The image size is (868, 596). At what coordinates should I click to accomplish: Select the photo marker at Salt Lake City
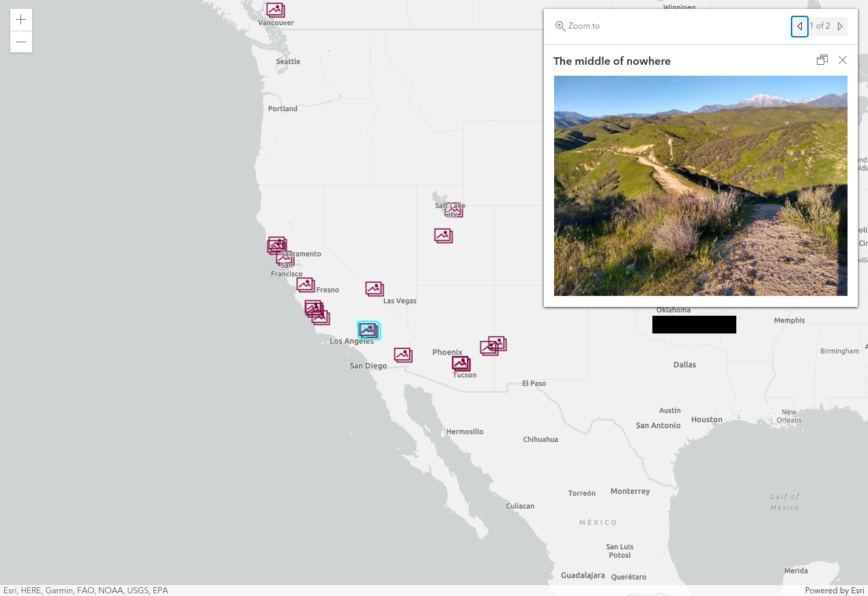pos(454,210)
